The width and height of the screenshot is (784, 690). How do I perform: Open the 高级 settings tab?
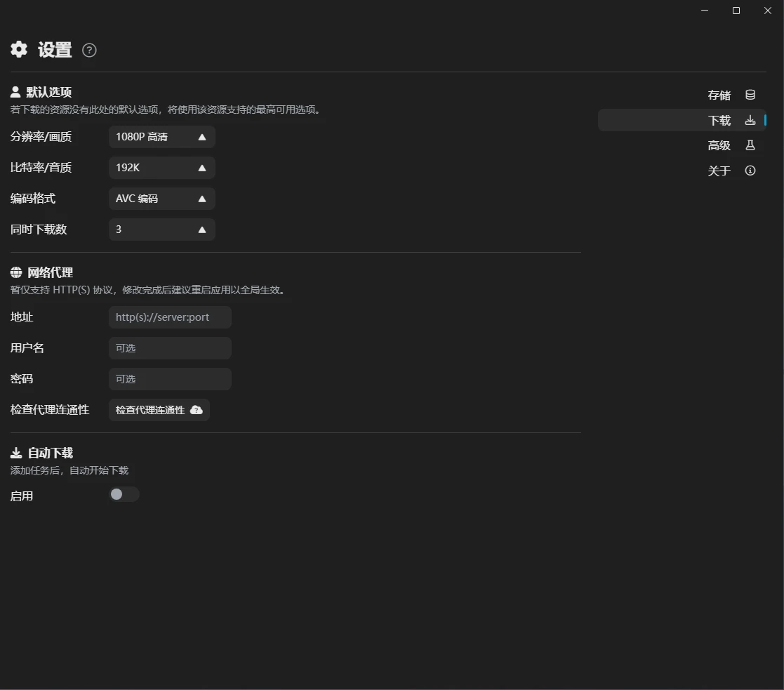coord(719,145)
